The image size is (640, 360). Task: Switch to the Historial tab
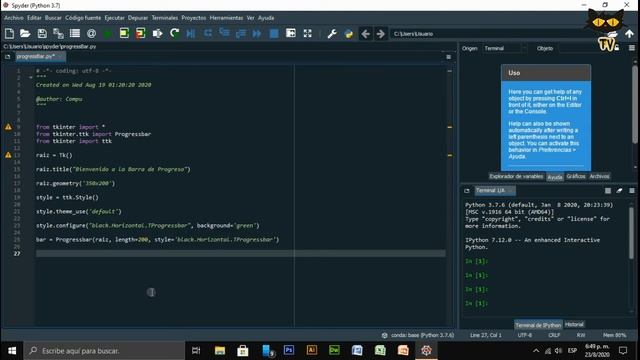tap(574, 324)
